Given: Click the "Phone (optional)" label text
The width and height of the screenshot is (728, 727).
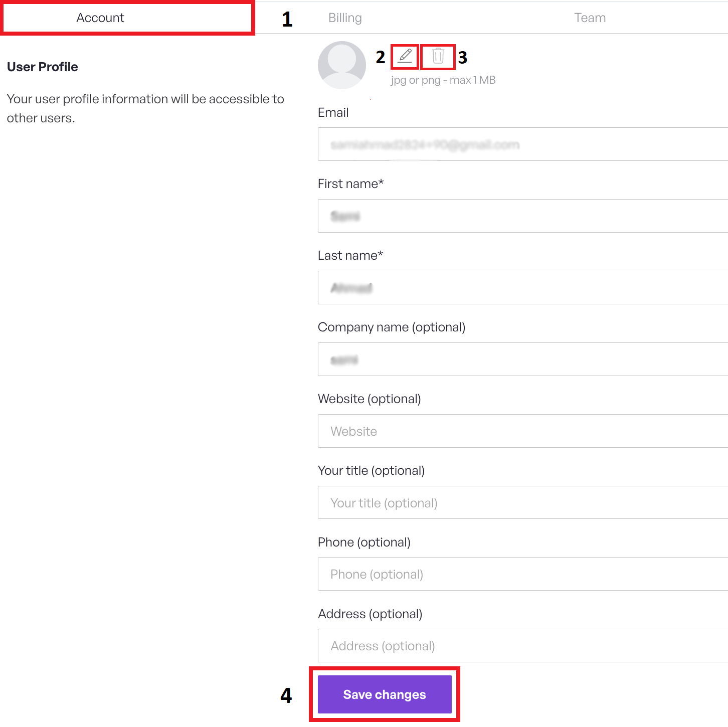Looking at the screenshot, I should pyautogui.click(x=364, y=542).
